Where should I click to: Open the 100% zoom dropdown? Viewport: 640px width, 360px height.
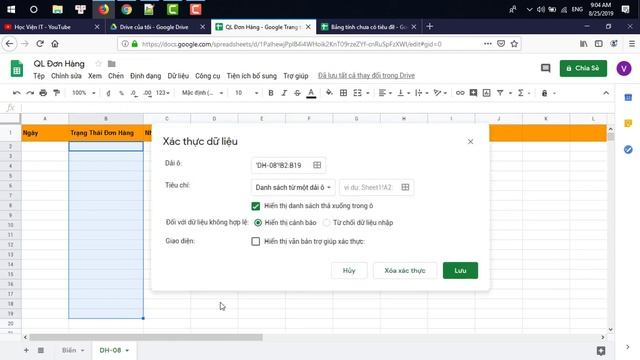click(83, 93)
